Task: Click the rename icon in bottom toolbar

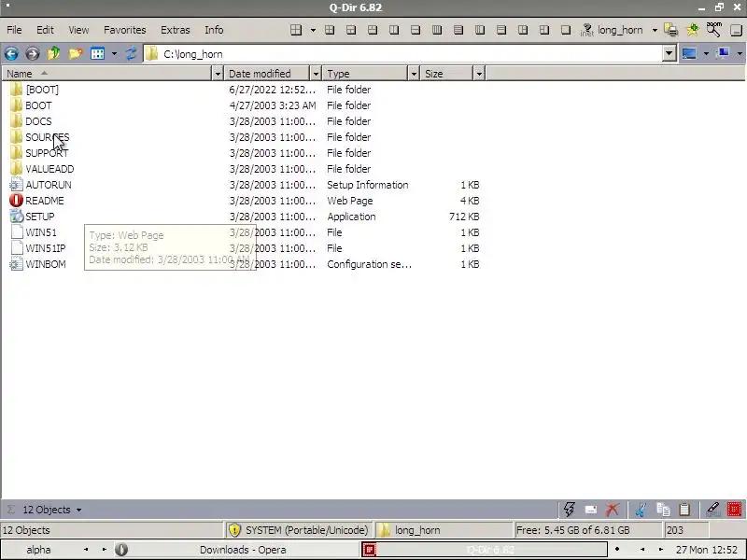Action: coord(591,510)
